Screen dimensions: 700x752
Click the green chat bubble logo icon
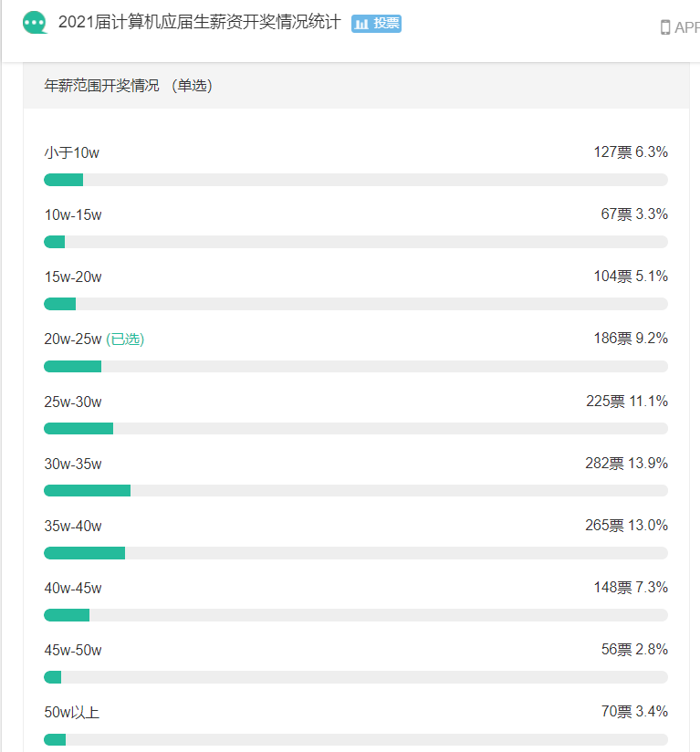[x=35, y=23]
